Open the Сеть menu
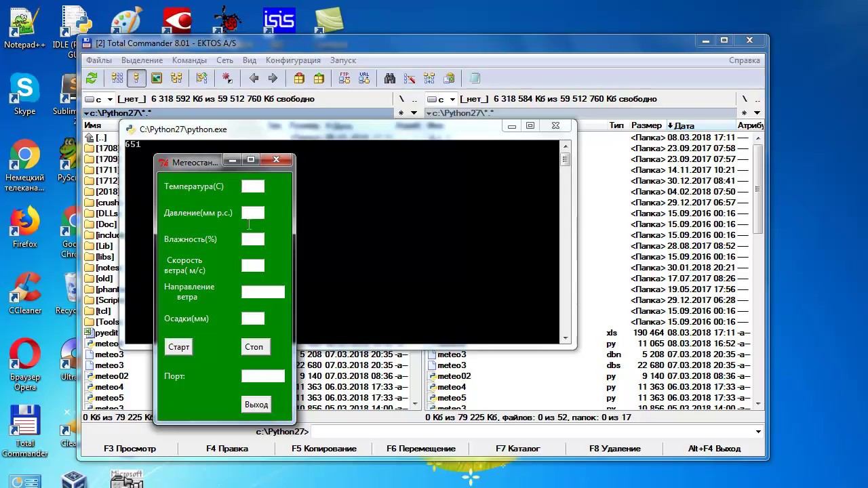The width and height of the screenshot is (868, 488). click(224, 60)
